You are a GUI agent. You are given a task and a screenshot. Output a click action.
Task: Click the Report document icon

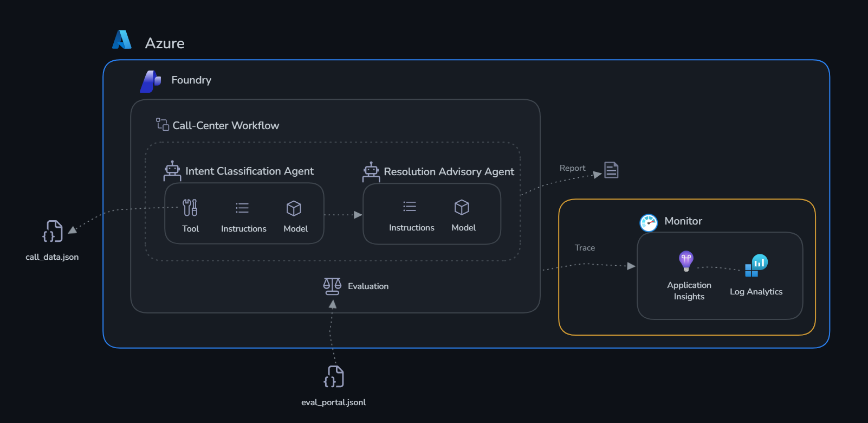[612, 170]
